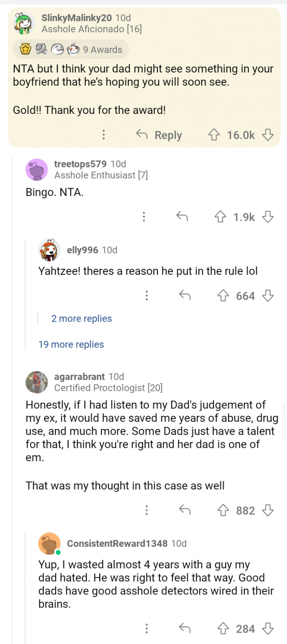Viewport: 287px width, 644px height.
Task: Expand the 19 more replies thread
Action: [x=71, y=344]
